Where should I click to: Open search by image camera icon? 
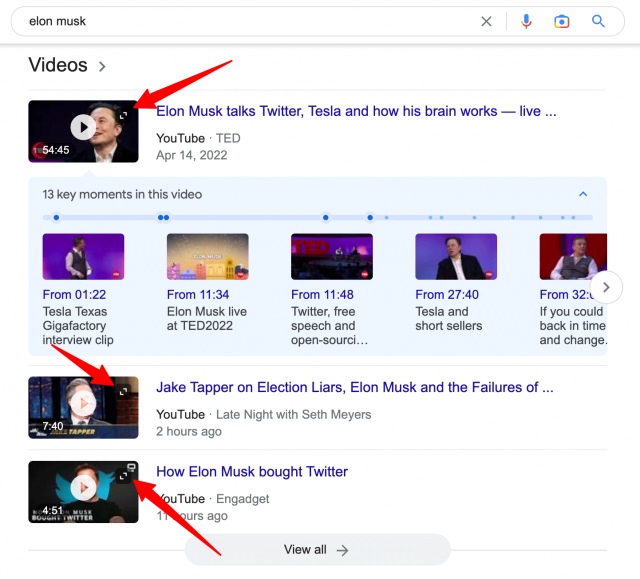coord(562,21)
